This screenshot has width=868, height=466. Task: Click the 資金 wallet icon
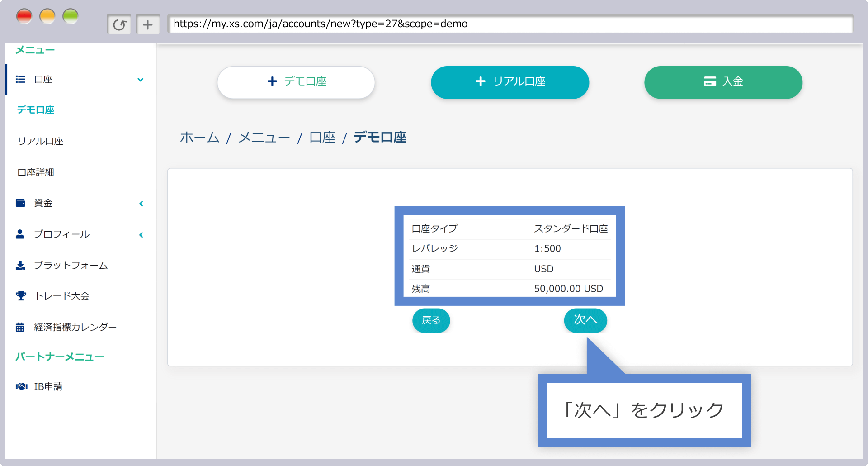point(20,203)
